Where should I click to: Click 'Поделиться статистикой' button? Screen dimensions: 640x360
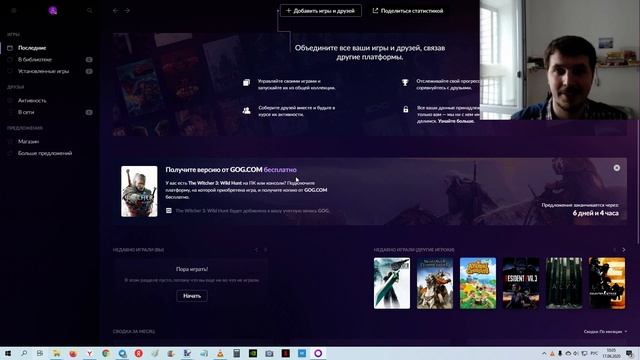pos(408,11)
